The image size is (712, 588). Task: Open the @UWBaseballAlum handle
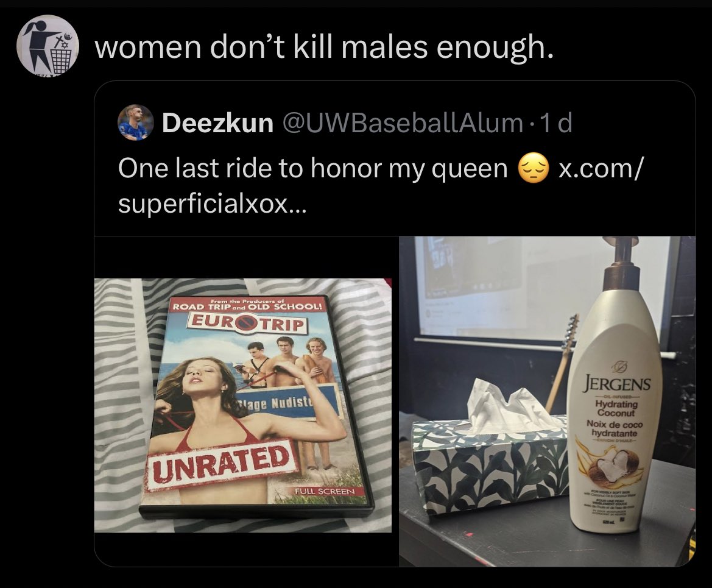[402, 123]
